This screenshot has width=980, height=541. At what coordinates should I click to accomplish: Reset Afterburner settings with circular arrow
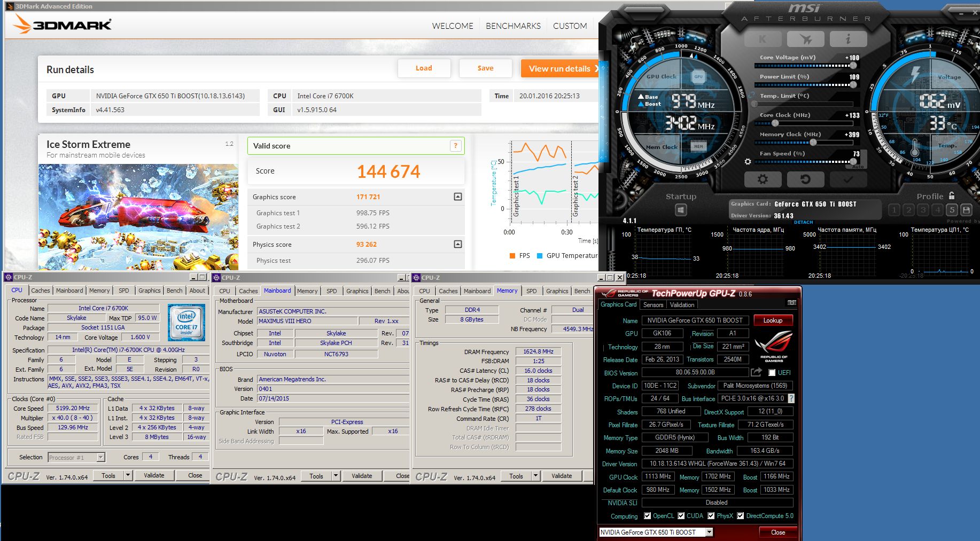[805, 179]
